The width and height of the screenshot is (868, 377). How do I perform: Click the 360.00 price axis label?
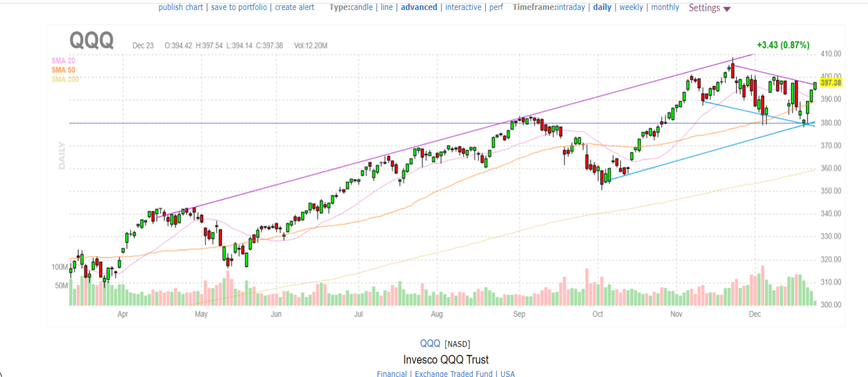coord(831,168)
